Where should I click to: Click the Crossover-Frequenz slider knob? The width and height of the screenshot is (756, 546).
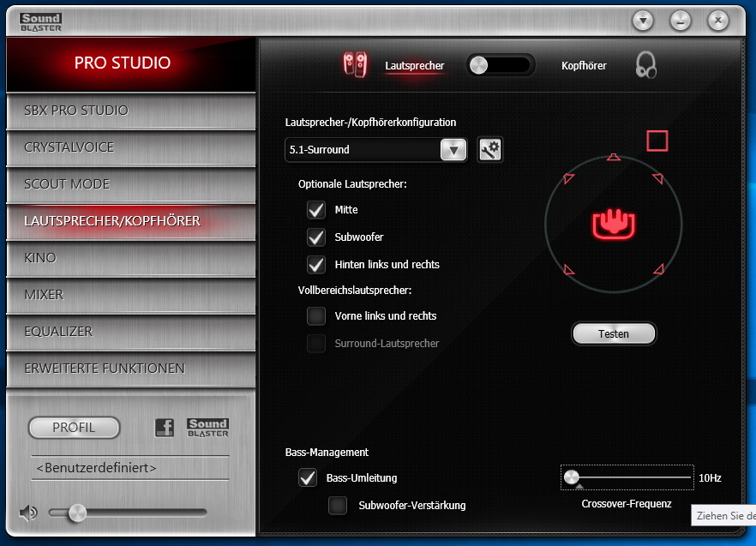coord(572,477)
